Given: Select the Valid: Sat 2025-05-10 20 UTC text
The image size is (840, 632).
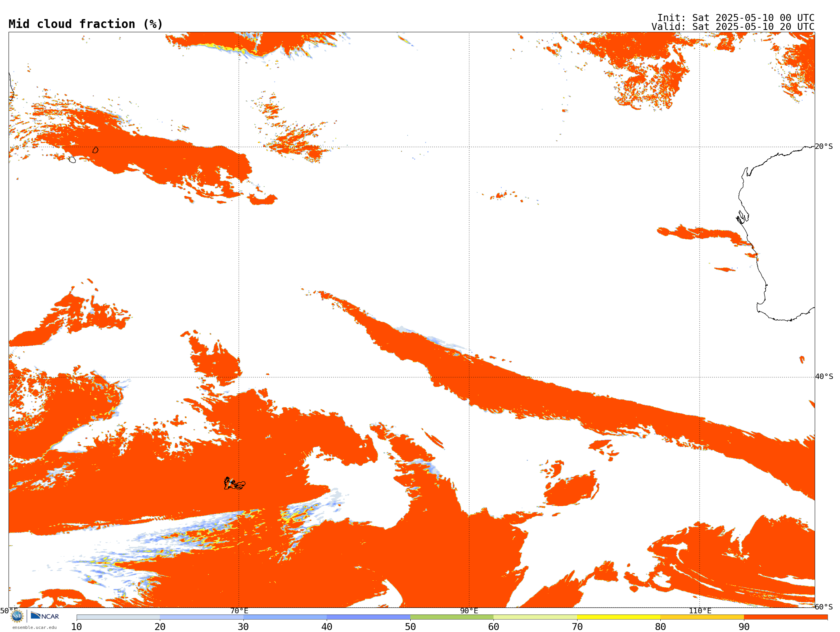Looking at the screenshot, I should coord(733,27).
